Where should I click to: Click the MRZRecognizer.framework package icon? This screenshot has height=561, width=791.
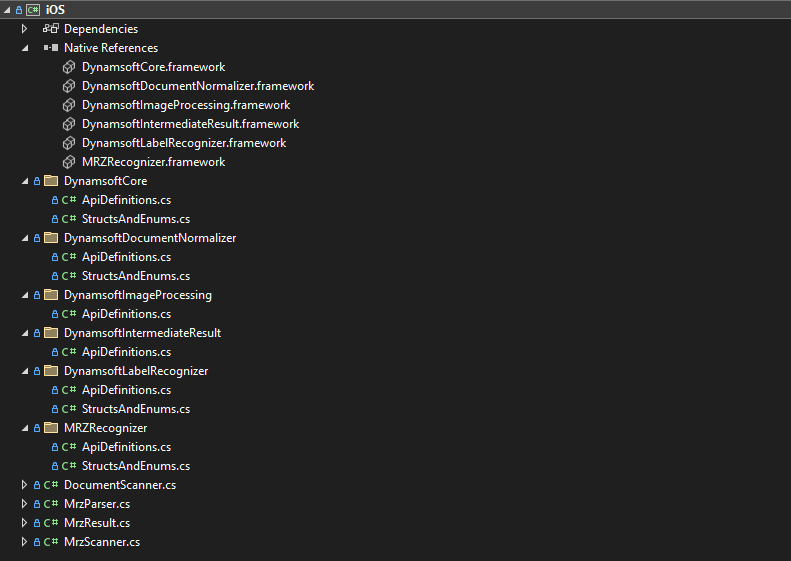69,162
